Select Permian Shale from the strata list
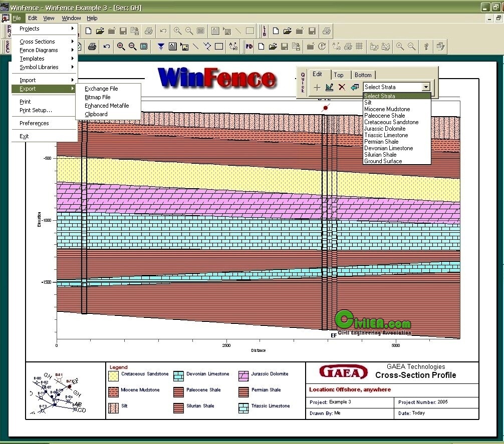 [397, 142]
